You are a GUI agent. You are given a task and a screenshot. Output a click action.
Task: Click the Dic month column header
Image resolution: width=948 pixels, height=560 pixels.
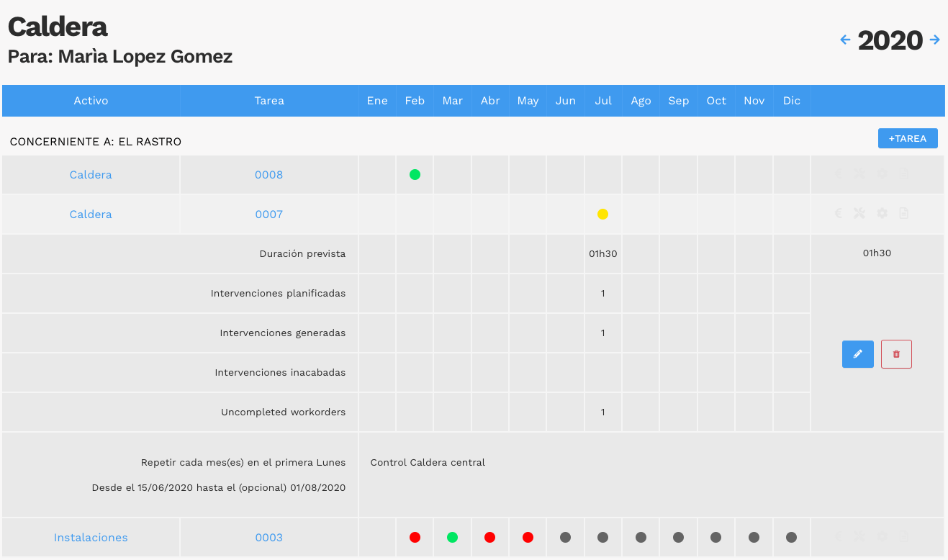coord(792,101)
